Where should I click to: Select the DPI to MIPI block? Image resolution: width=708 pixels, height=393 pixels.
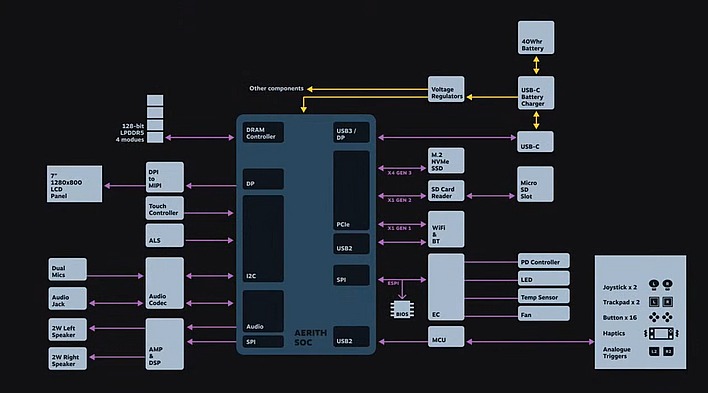[x=165, y=177]
